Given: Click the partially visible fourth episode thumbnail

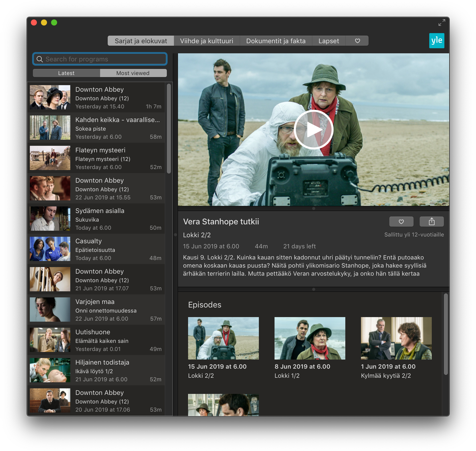Looking at the screenshot, I should click(x=223, y=405).
